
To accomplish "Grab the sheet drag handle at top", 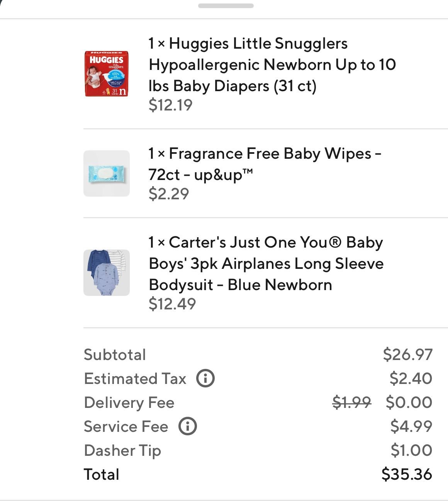I will point(226,6).
